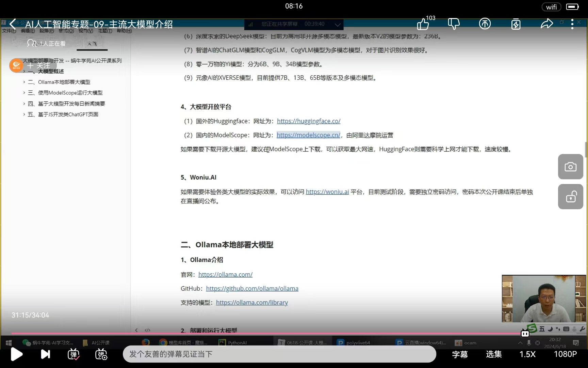Select the 一、大模型概述 outline heading
The width and height of the screenshot is (588, 368).
(46, 71)
